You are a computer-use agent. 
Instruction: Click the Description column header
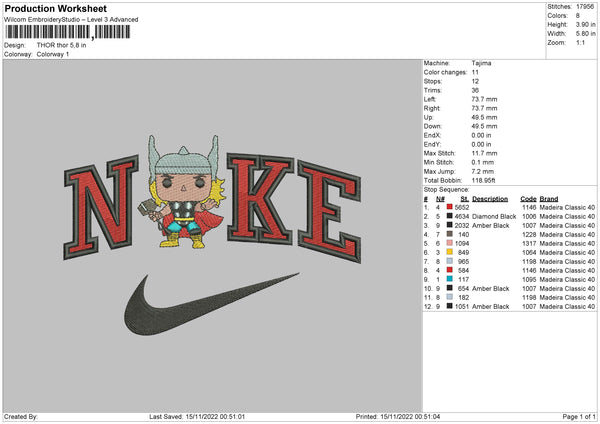pos(490,199)
